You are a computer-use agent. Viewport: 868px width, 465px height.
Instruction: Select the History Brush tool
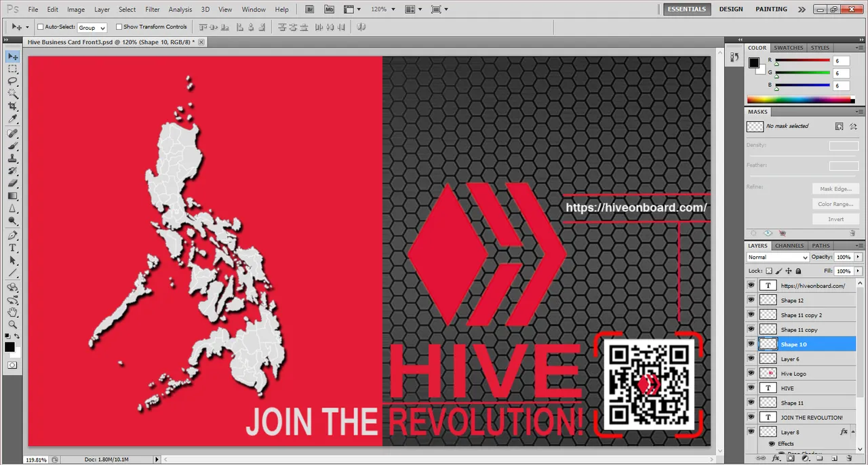coord(13,171)
